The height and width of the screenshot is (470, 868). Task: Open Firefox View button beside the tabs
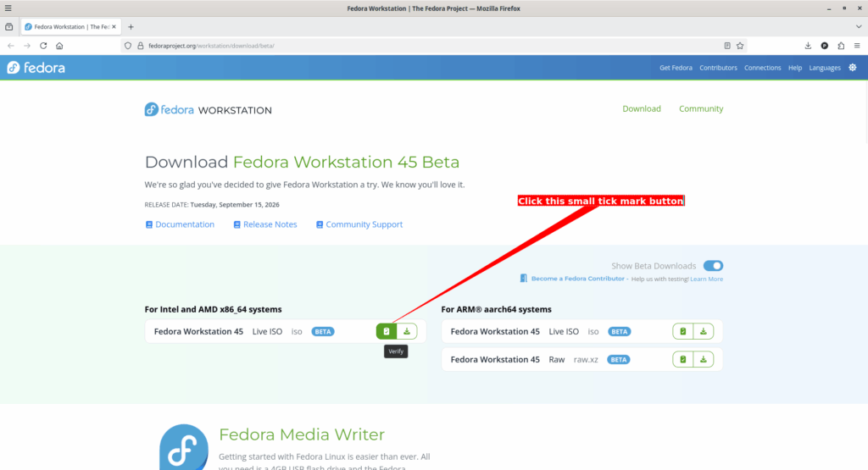pyautogui.click(x=8, y=26)
